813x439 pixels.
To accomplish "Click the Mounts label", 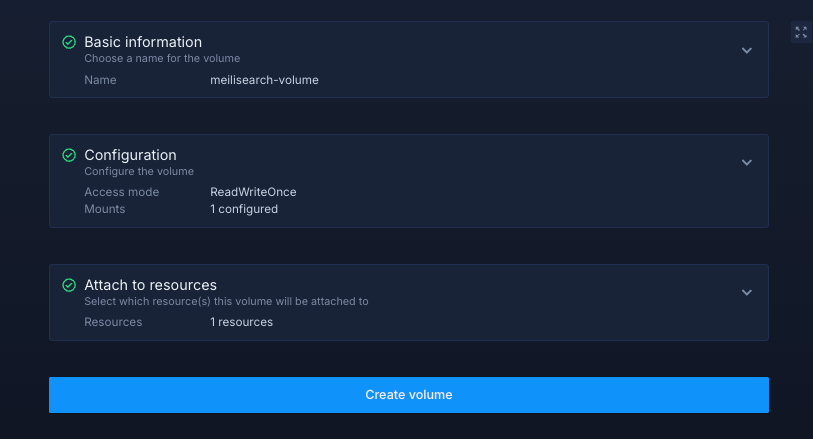I will (105, 209).
